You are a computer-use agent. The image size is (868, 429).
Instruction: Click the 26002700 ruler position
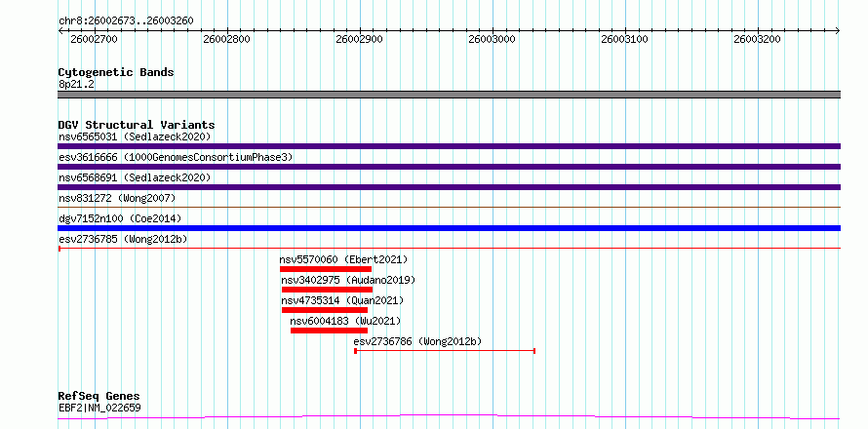click(x=94, y=39)
